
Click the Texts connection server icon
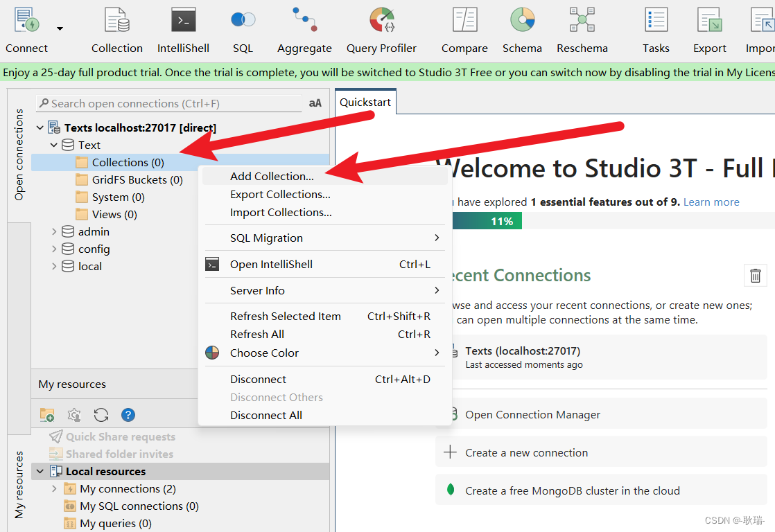point(54,128)
